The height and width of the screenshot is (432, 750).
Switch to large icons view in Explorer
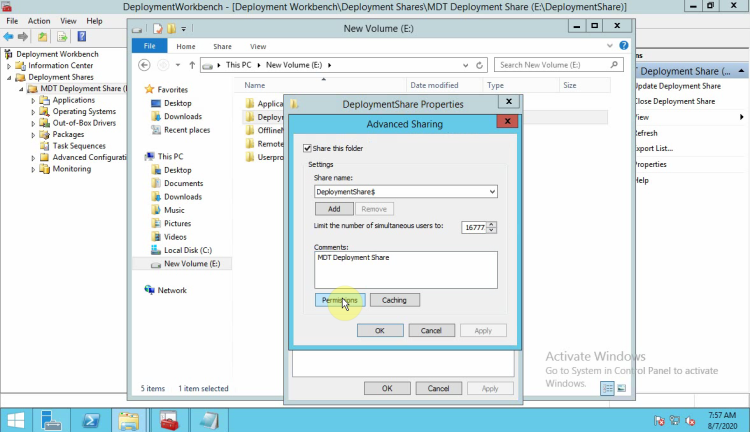pos(622,388)
